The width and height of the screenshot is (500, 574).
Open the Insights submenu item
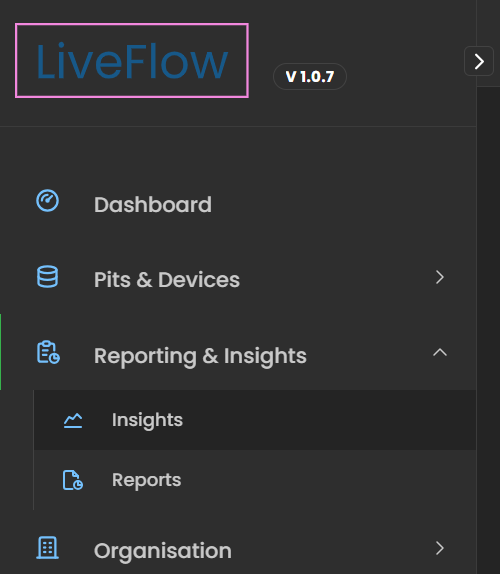[x=255, y=420]
